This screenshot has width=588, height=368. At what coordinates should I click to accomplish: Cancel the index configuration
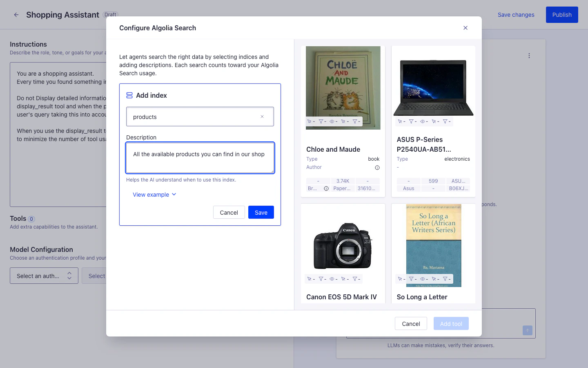point(229,212)
